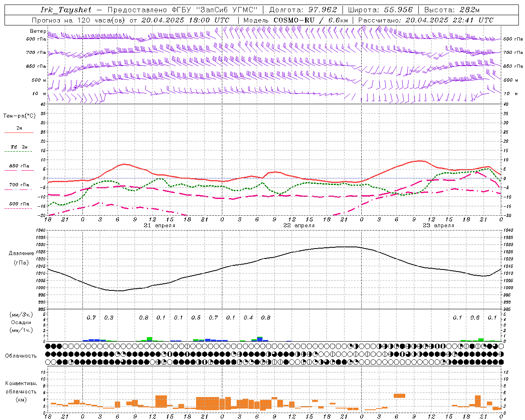Click the 0.5 precipitation value
525x420 pixels.
[x=196, y=318]
